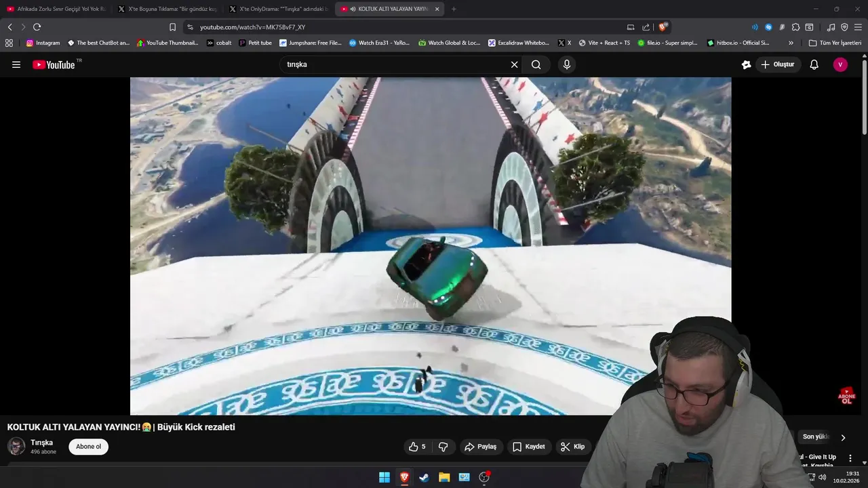Open 'The best ChatBot an...' bookmark

(98, 43)
